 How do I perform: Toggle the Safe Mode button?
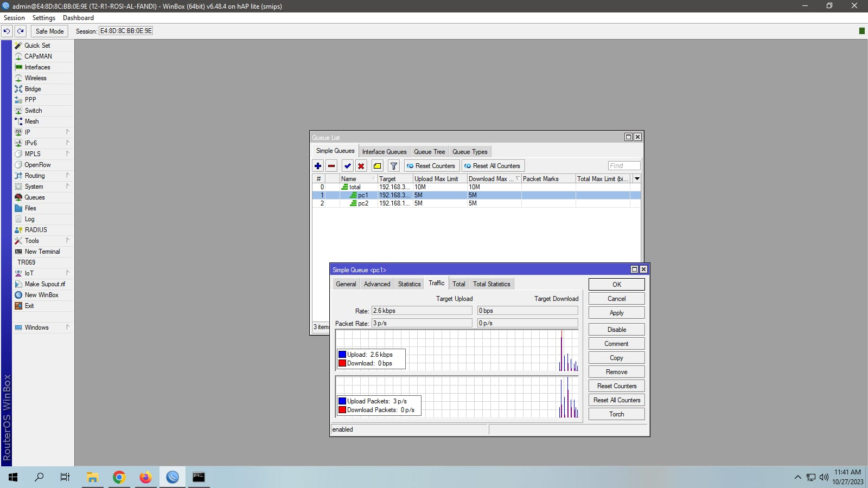coord(49,31)
